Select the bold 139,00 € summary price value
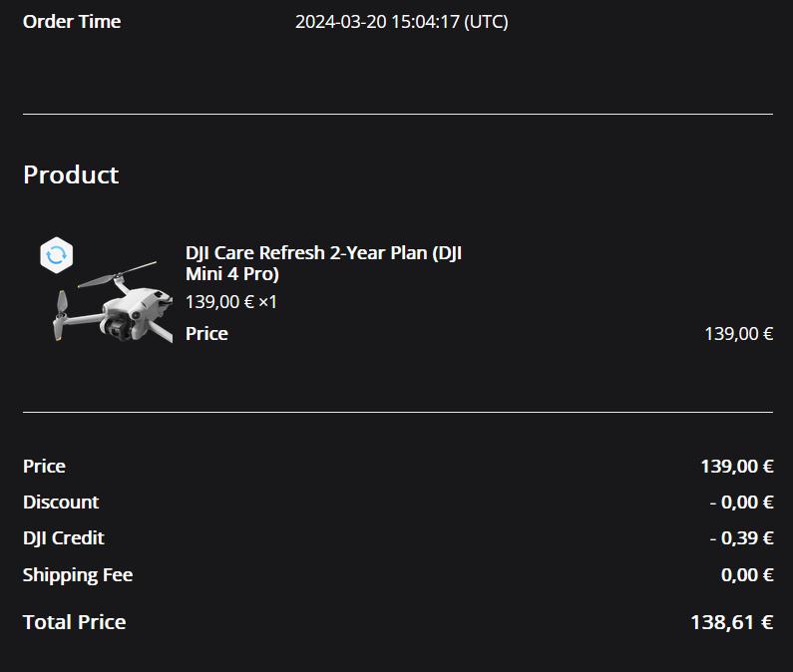Image resolution: width=793 pixels, height=672 pixels. tap(736, 467)
